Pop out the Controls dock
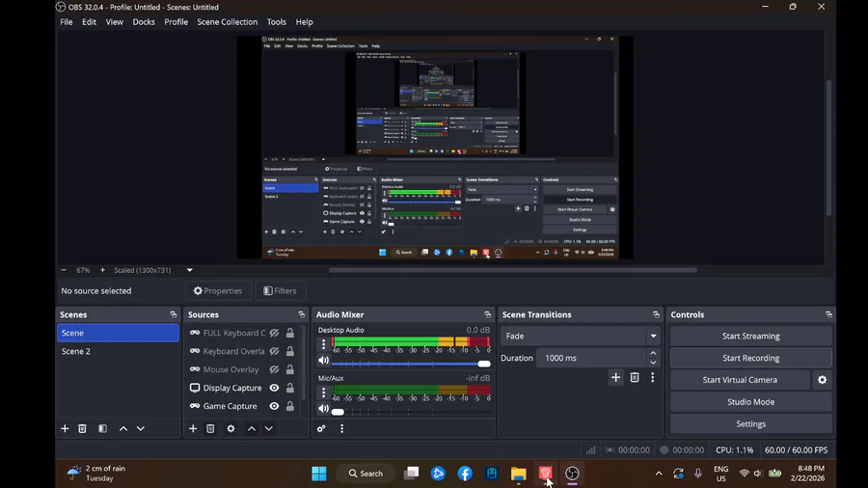868x488 pixels. 828,314
